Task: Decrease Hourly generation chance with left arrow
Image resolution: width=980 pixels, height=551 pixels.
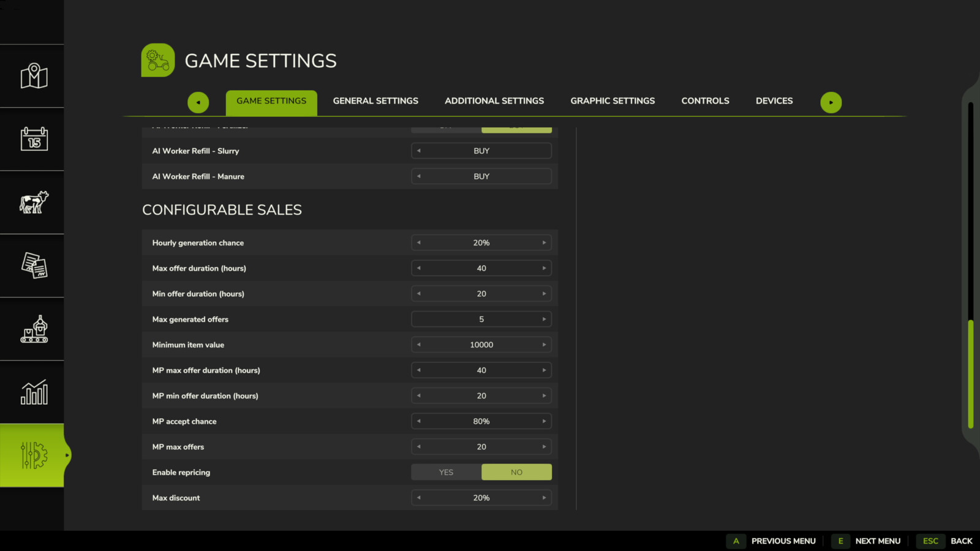Action: click(x=419, y=243)
